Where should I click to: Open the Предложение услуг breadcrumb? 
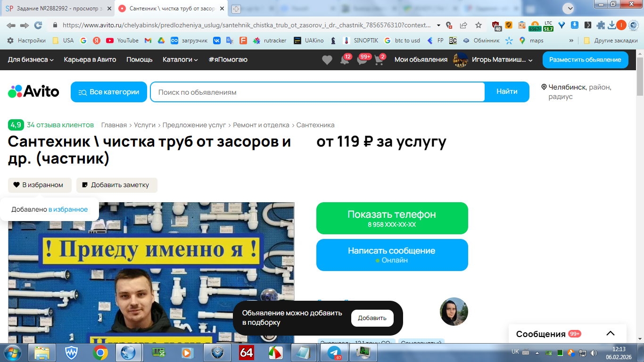(194, 125)
